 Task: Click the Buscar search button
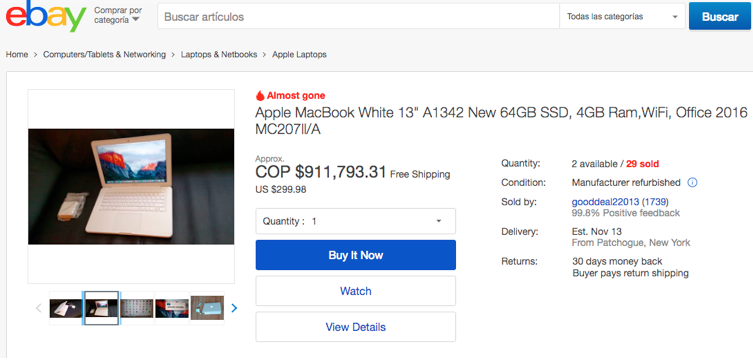click(x=720, y=16)
